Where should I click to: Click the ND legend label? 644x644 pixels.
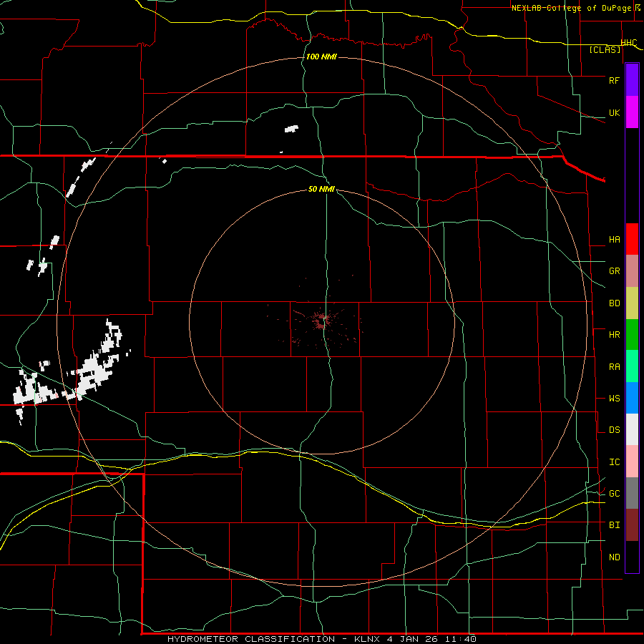pyautogui.click(x=615, y=557)
